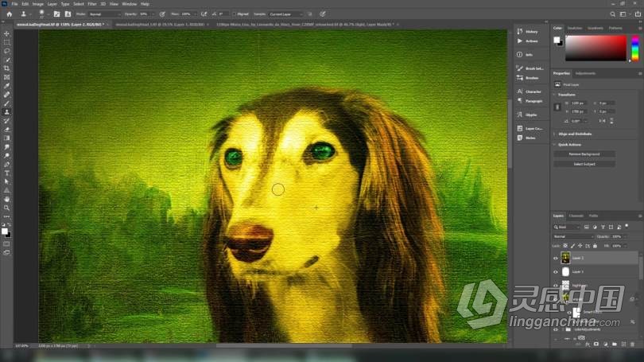The image size is (644, 362).
Task: Open the Brush Settings panel
Action: point(531,68)
